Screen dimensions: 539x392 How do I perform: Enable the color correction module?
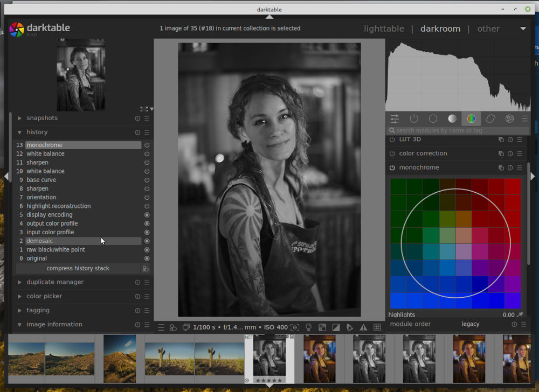392,154
